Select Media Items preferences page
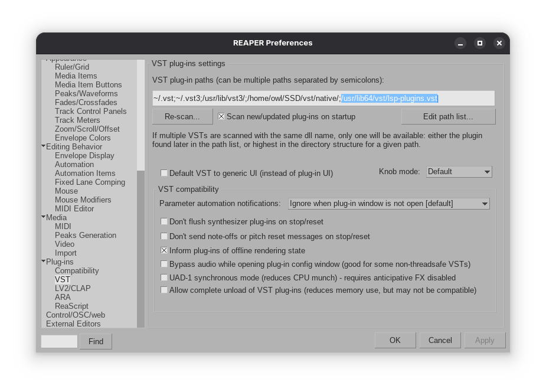This screenshot has width=546, height=392. (76, 76)
